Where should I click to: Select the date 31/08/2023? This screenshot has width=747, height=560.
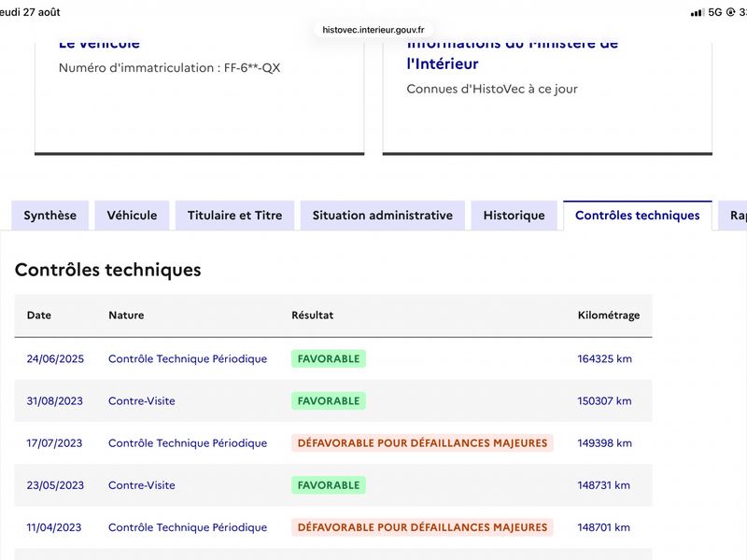pos(55,401)
